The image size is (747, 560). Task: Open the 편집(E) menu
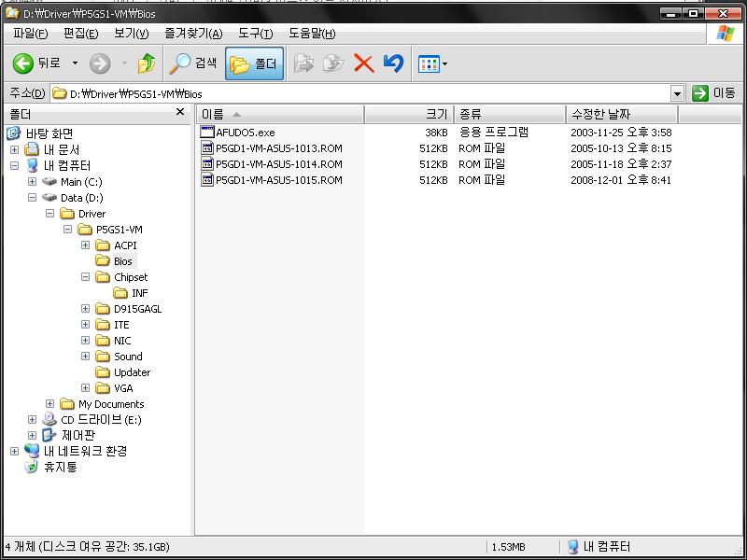click(x=81, y=34)
